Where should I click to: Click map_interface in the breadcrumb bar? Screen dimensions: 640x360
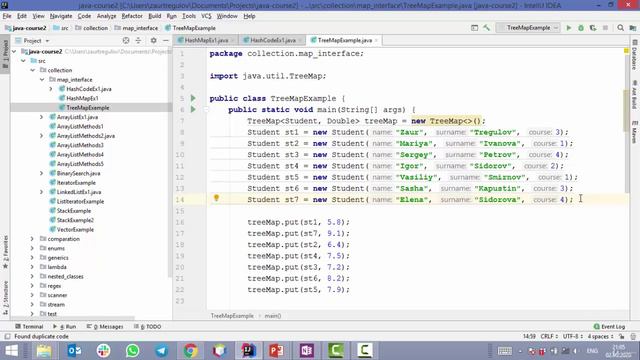click(x=140, y=28)
